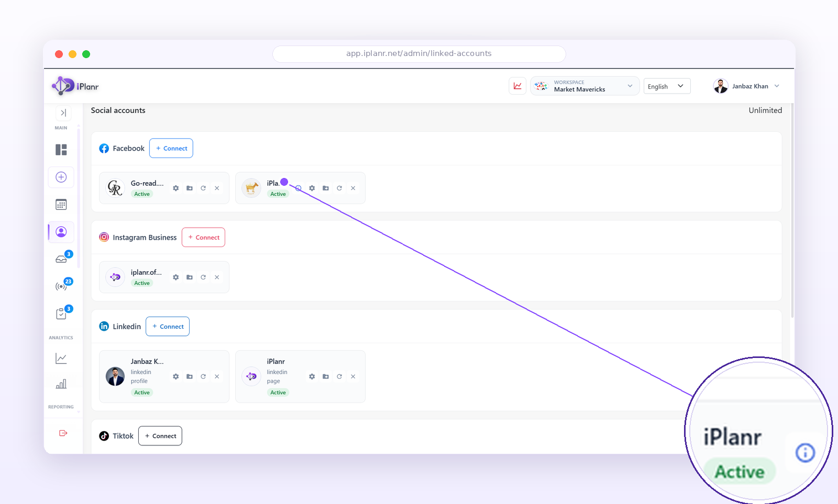838x504 pixels.
Task: Remove the Go-read Facebook account
Action: 217,188
